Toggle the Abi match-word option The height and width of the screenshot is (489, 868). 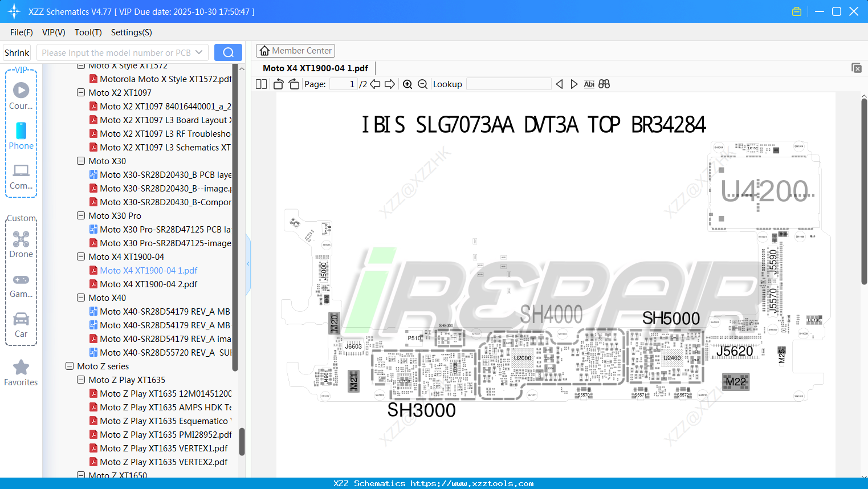point(589,84)
